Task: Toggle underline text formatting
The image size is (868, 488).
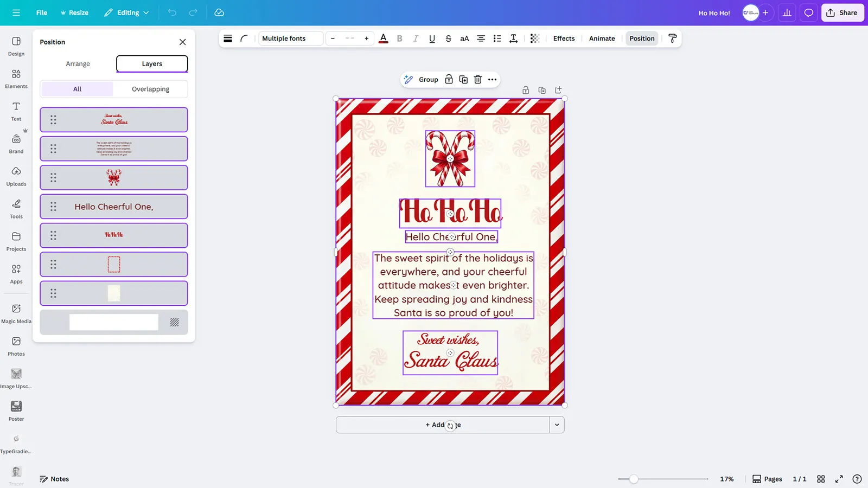Action: pyautogui.click(x=432, y=38)
